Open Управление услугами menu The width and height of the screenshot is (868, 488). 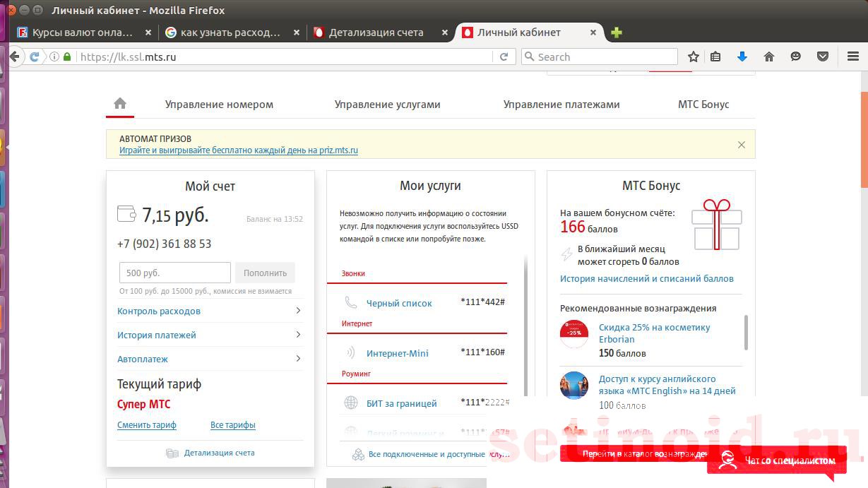click(387, 104)
